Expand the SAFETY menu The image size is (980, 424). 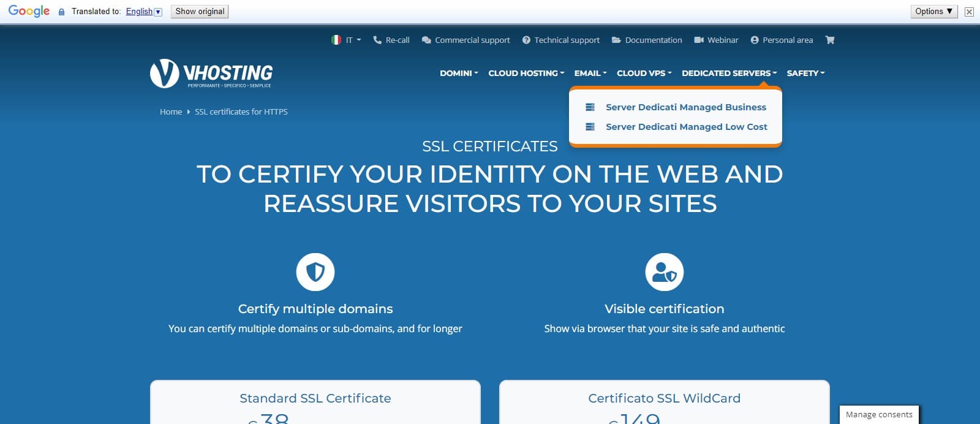(805, 73)
